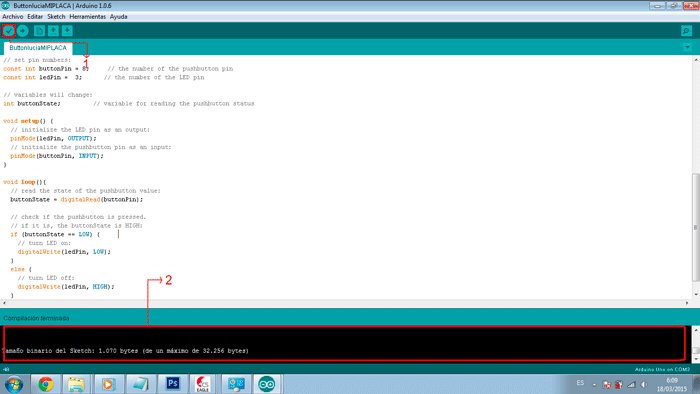700x394 pixels.
Task: Show hidden system tray icons arrow
Action: pyautogui.click(x=594, y=385)
